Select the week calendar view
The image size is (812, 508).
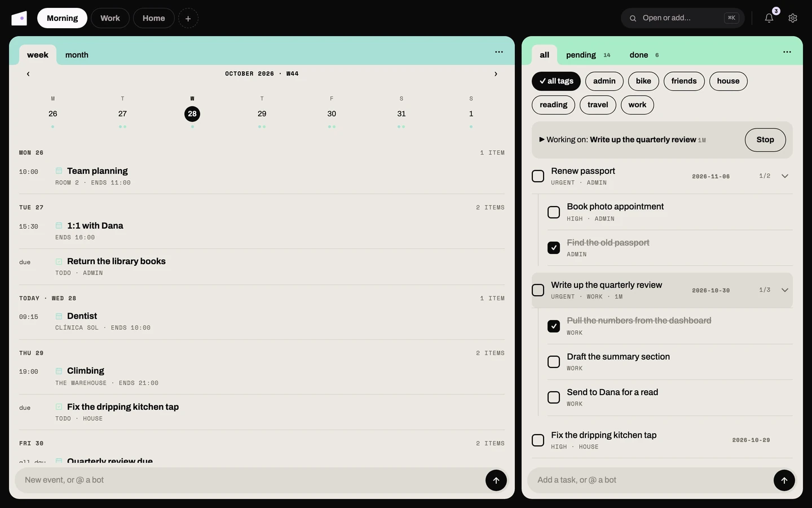click(x=38, y=55)
